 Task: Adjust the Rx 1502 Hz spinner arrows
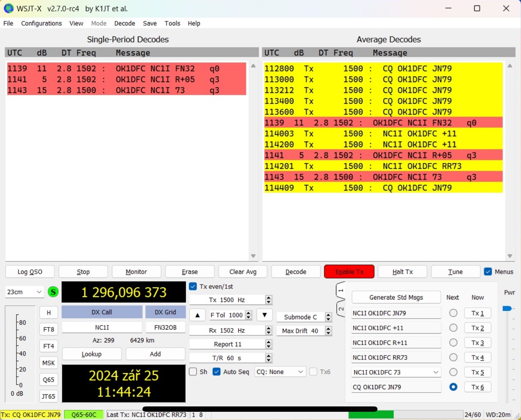(269, 331)
